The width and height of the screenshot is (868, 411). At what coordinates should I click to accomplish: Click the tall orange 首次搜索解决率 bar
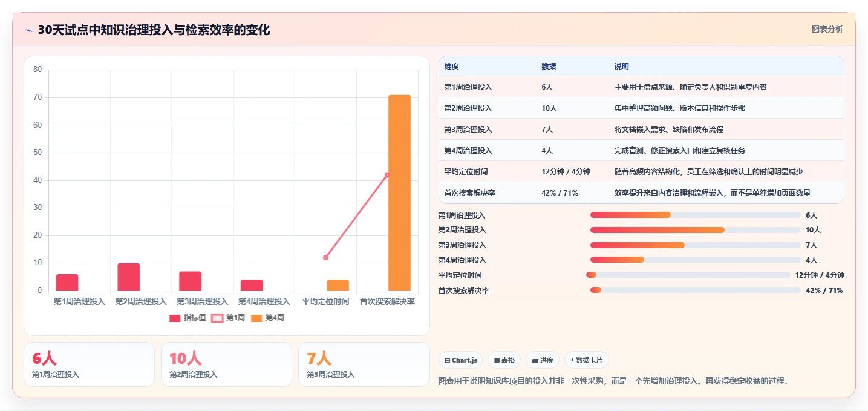pos(399,192)
